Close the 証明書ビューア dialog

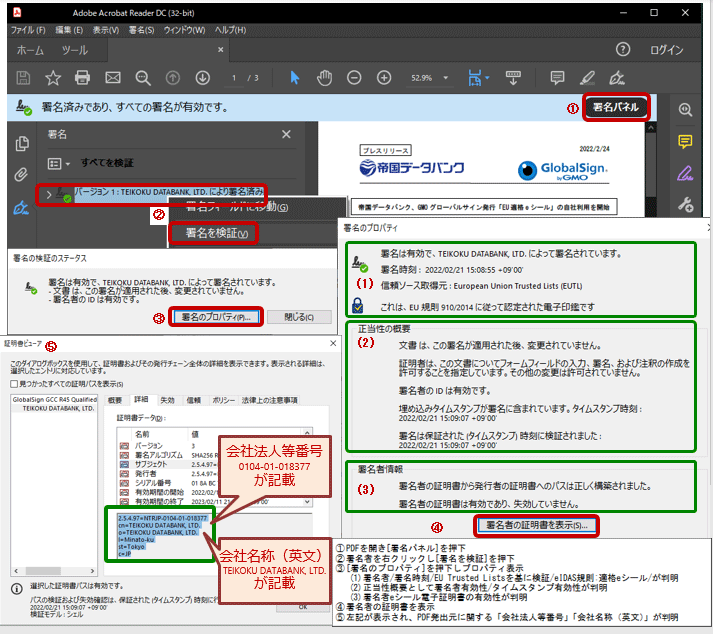(x=333, y=343)
